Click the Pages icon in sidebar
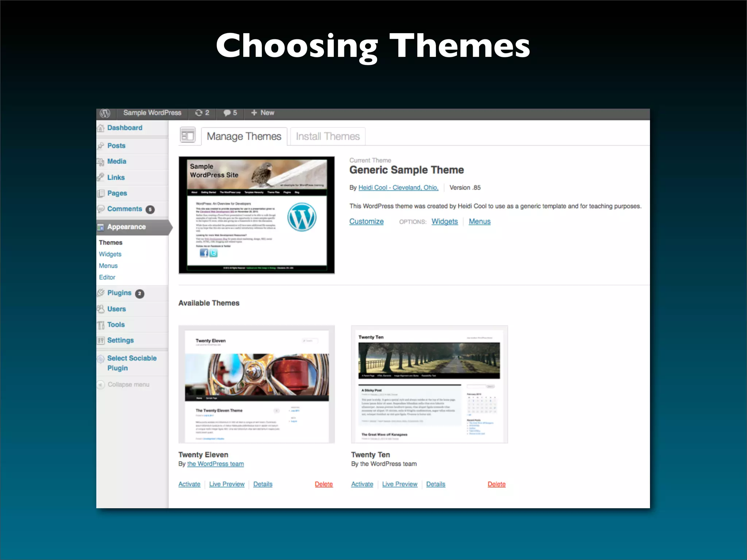 tap(101, 193)
